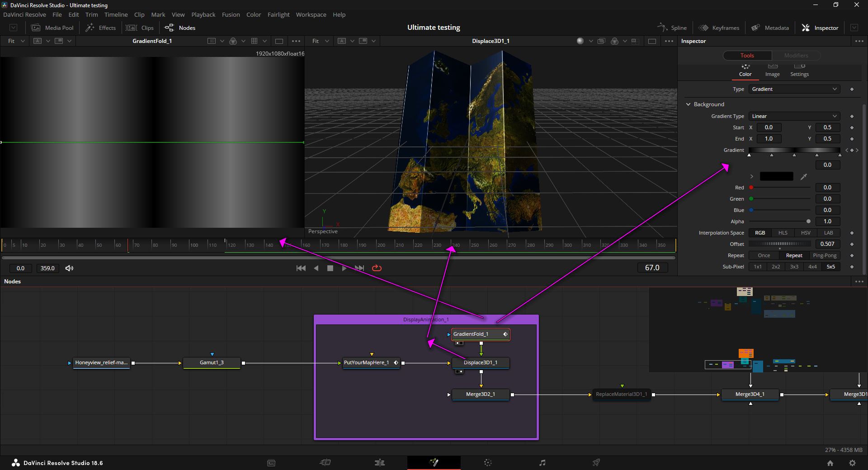Set Repeat mode to Ping-Pong
The width and height of the screenshot is (868, 470).
tap(825, 255)
